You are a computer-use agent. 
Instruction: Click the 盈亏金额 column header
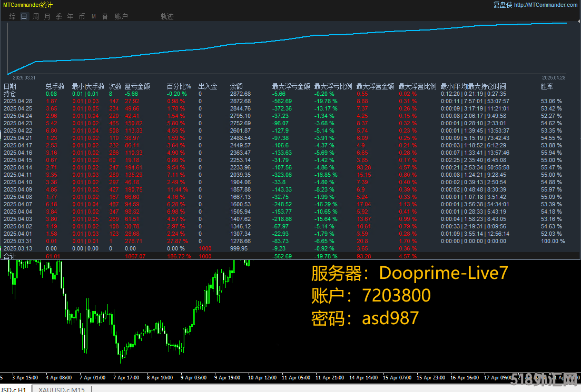pos(137,87)
